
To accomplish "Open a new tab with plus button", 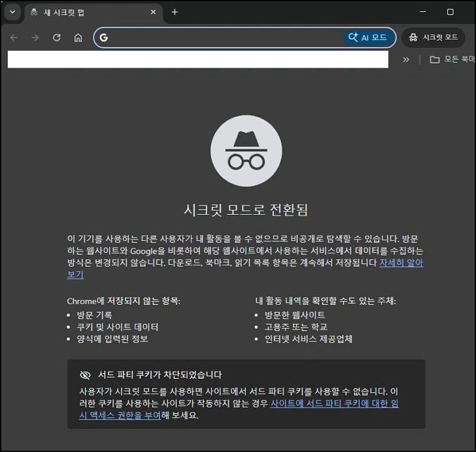I will pos(175,12).
